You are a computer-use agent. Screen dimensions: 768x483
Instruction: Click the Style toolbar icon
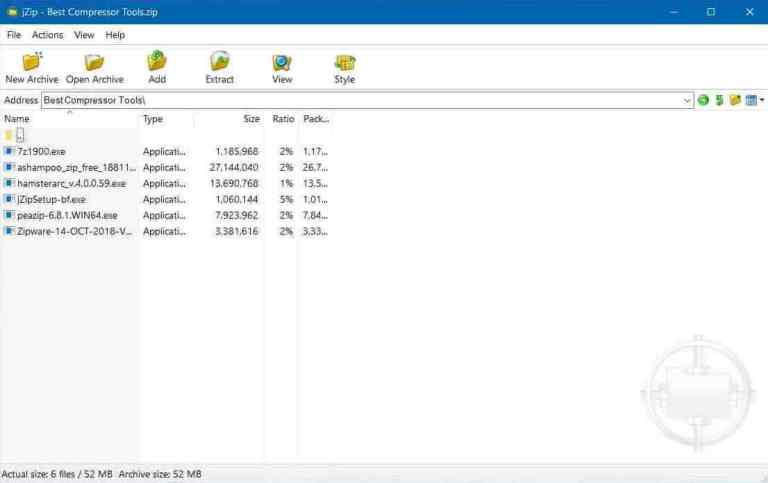344,63
